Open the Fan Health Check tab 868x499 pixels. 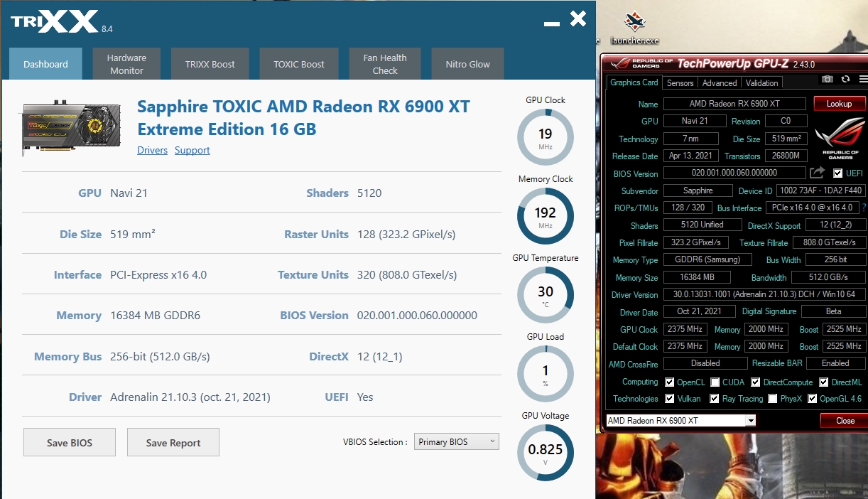(x=385, y=64)
